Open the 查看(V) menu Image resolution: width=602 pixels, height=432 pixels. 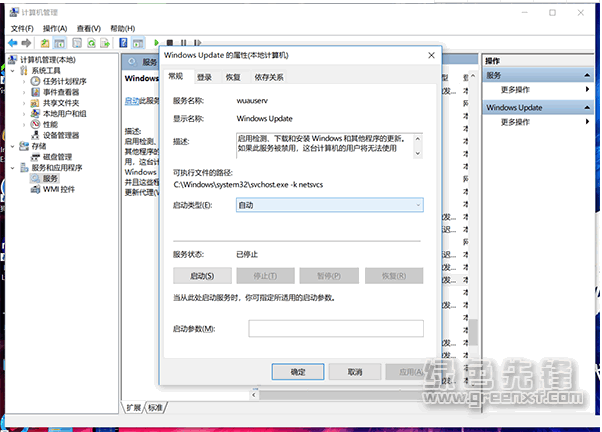tap(89, 28)
